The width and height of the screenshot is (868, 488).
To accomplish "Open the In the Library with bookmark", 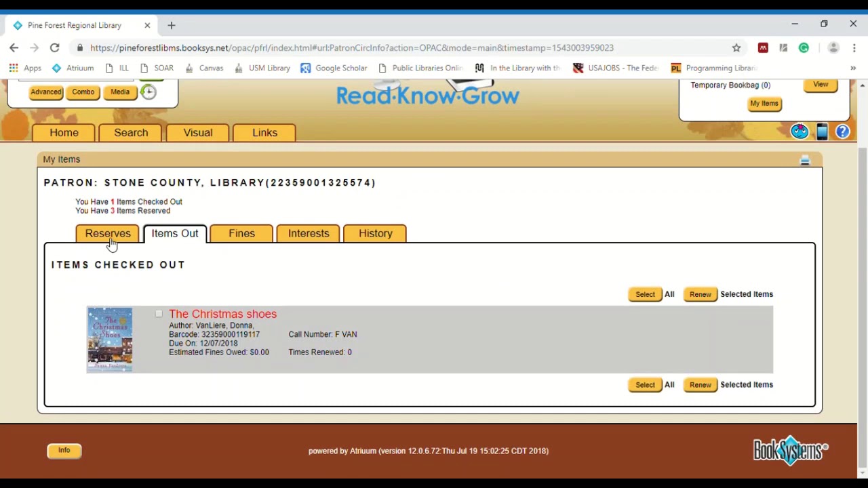I will (518, 68).
